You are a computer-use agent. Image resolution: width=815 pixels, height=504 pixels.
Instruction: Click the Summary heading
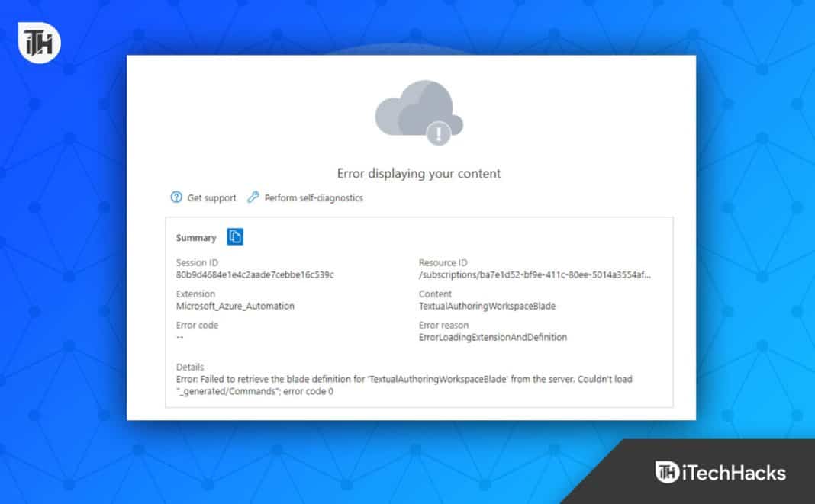coord(196,238)
